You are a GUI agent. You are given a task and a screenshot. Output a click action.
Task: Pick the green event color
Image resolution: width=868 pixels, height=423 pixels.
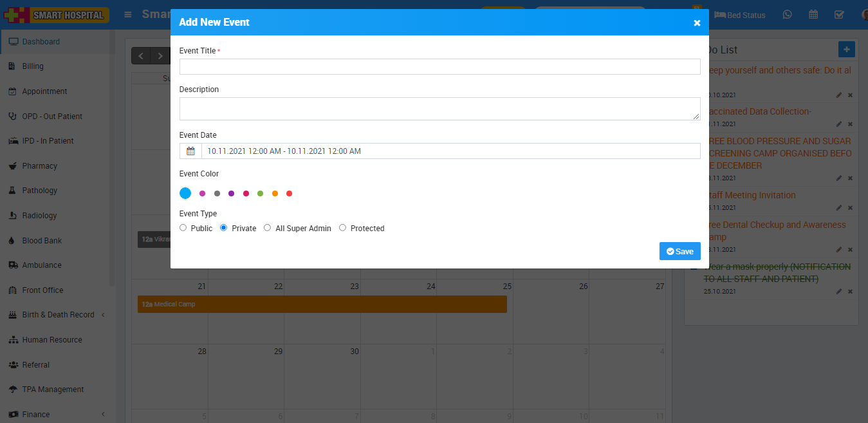click(x=261, y=193)
